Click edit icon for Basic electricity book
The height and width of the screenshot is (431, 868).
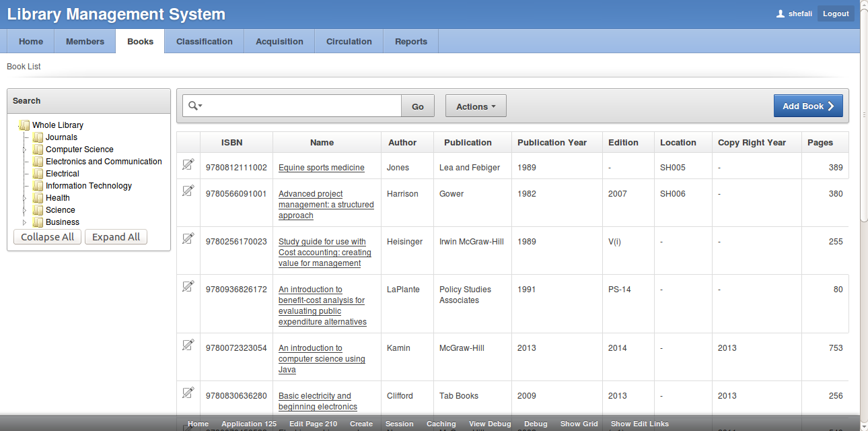click(x=188, y=393)
